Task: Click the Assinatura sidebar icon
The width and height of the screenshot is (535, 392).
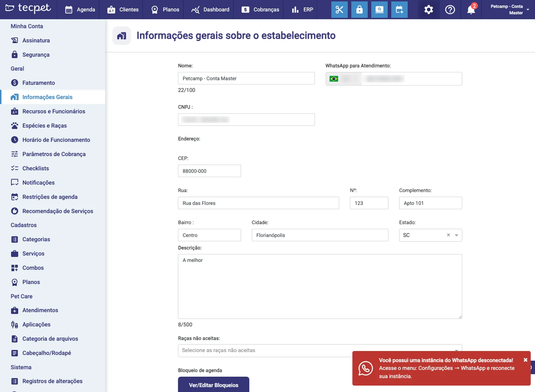Action: [15, 40]
